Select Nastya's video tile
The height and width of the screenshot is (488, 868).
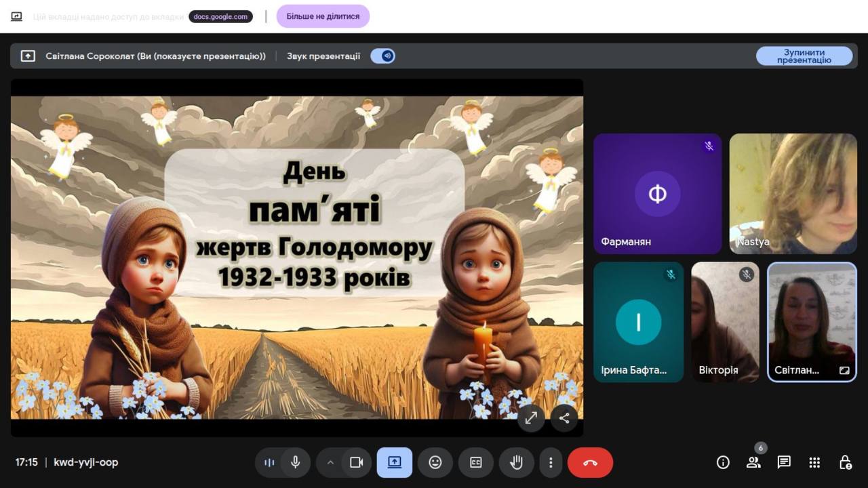tap(793, 194)
